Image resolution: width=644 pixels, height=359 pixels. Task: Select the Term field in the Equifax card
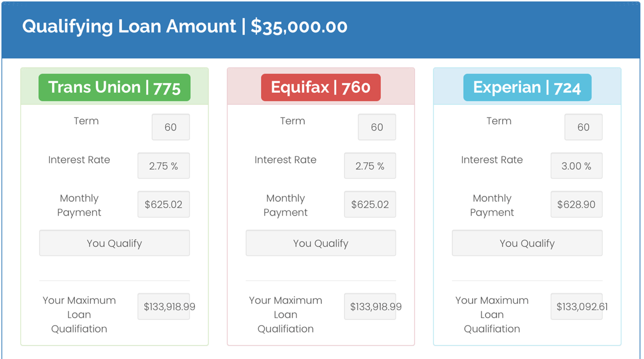[376, 127]
